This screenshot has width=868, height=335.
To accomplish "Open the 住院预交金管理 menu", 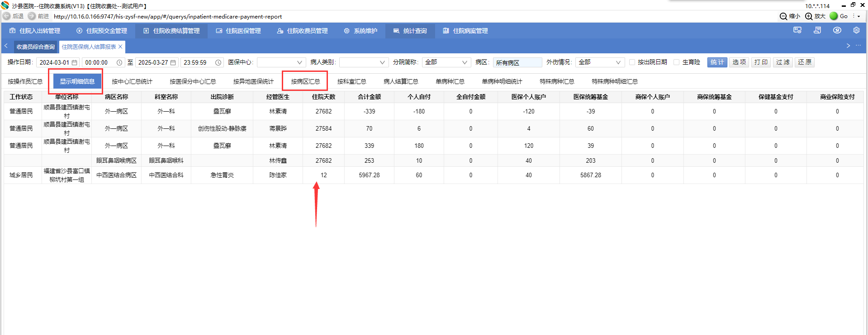I will coord(102,31).
